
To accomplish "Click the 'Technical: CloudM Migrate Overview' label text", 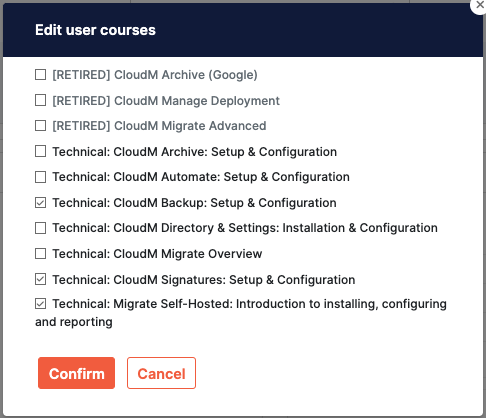I will coord(157,254).
